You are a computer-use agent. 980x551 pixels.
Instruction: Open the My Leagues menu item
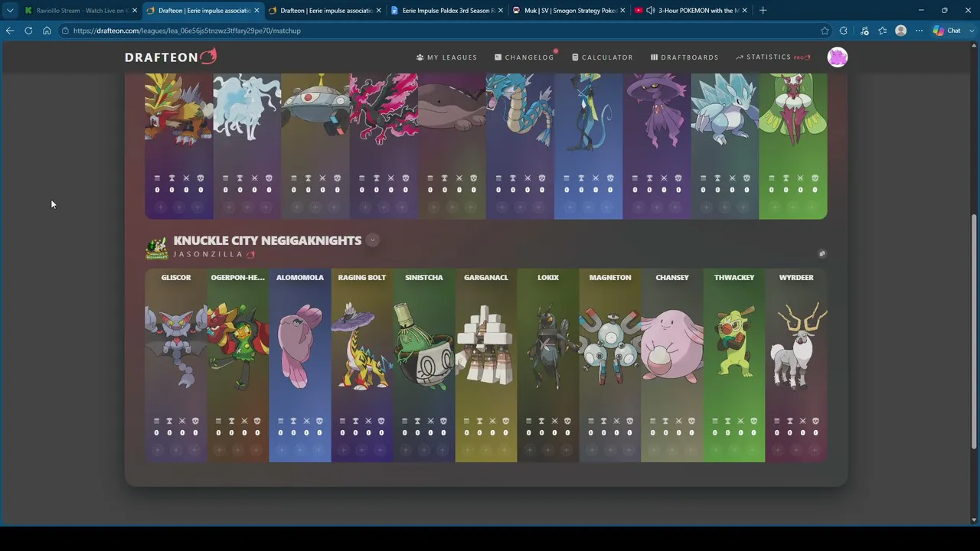point(446,57)
